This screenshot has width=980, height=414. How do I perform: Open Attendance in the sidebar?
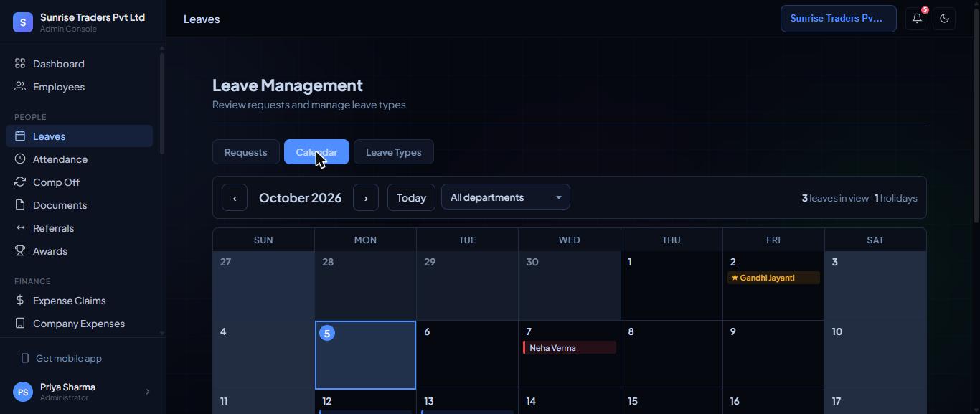[x=79, y=159]
